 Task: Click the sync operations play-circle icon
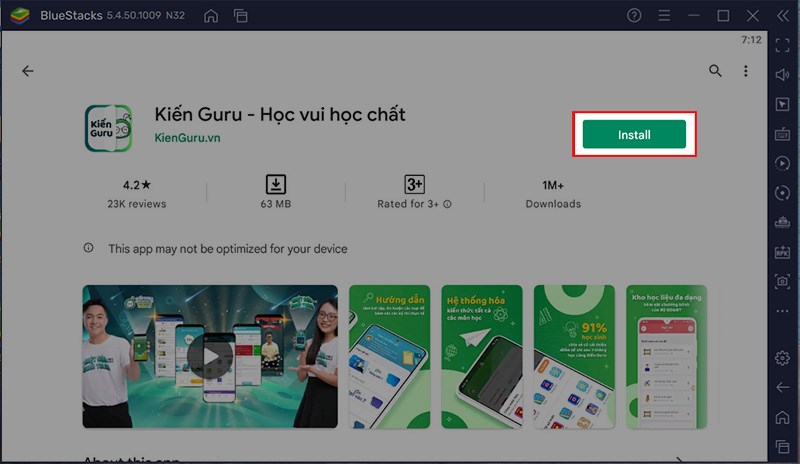coord(782,163)
